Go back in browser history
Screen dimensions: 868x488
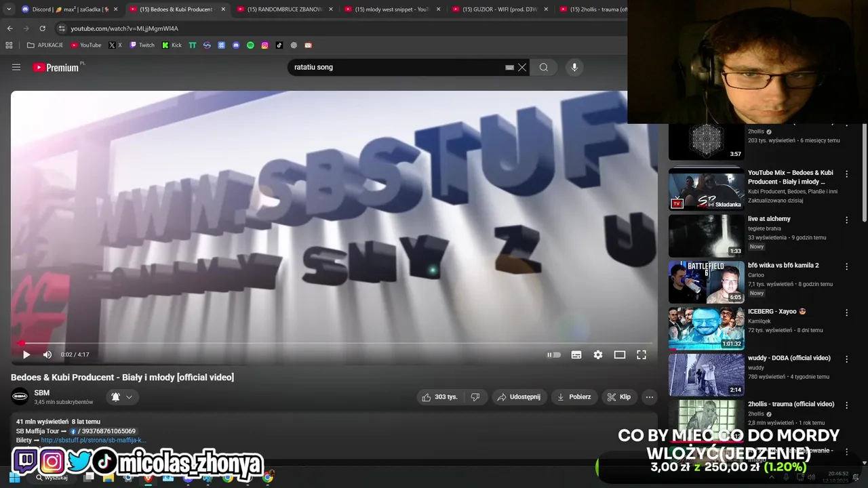9,28
